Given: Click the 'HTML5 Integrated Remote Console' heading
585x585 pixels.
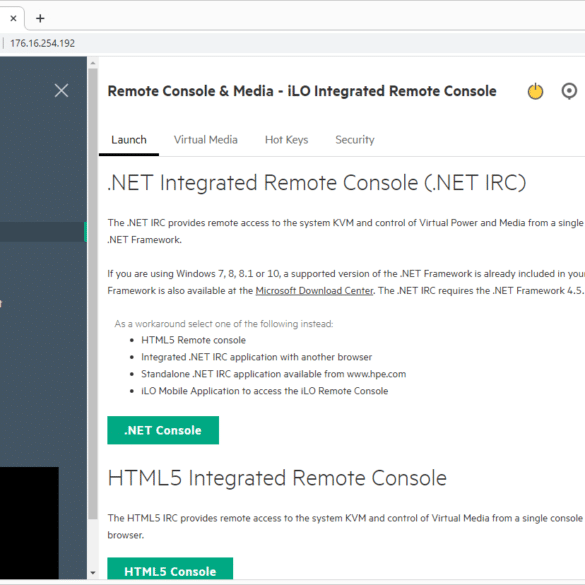Looking at the screenshot, I should click(277, 478).
